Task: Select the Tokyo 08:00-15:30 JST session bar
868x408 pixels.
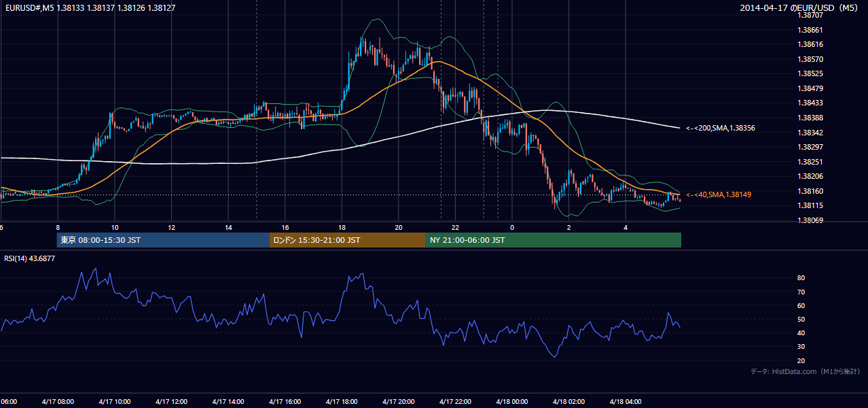Action: pyautogui.click(x=163, y=240)
